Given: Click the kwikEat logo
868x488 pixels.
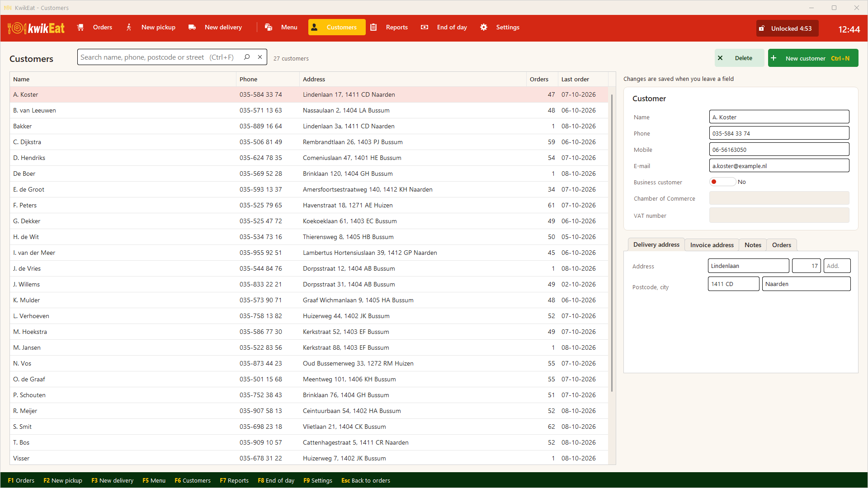Looking at the screenshot, I should point(36,28).
